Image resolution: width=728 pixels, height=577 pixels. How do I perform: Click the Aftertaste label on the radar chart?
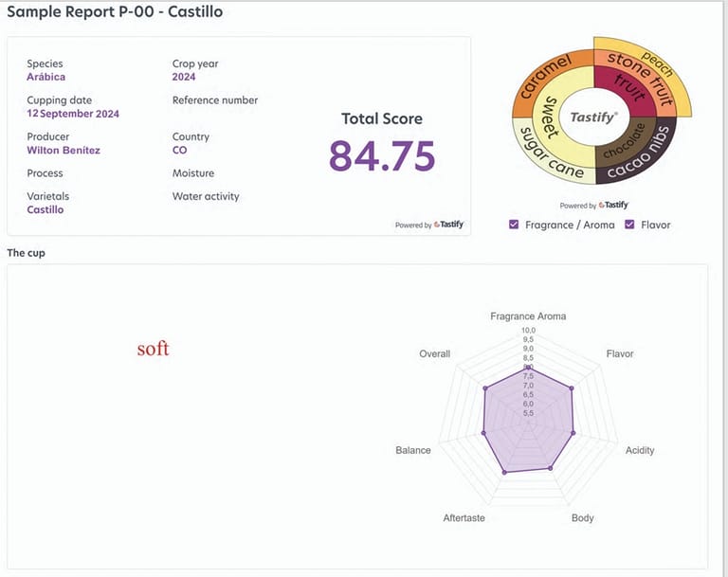pos(464,518)
